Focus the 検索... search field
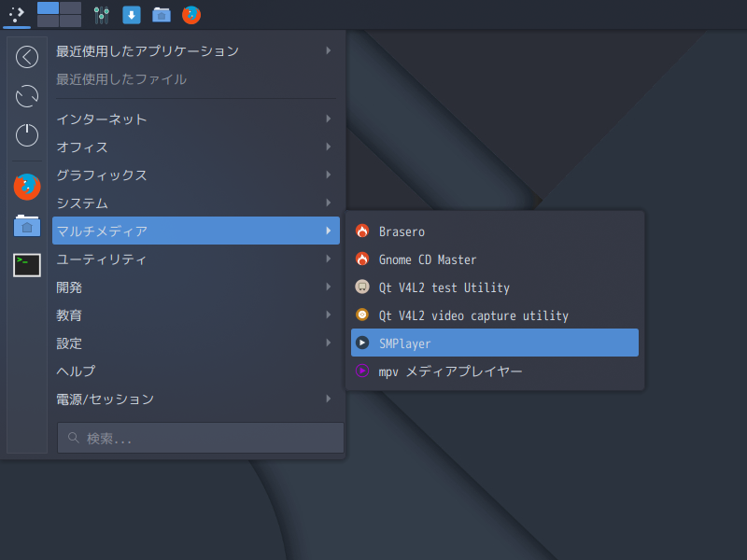This screenshot has width=747, height=560. click(x=201, y=438)
